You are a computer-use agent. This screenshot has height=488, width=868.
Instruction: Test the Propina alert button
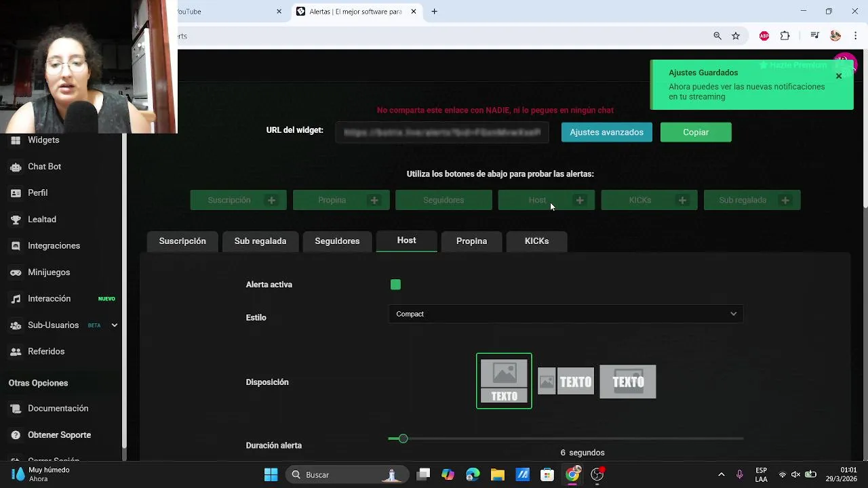tap(332, 200)
